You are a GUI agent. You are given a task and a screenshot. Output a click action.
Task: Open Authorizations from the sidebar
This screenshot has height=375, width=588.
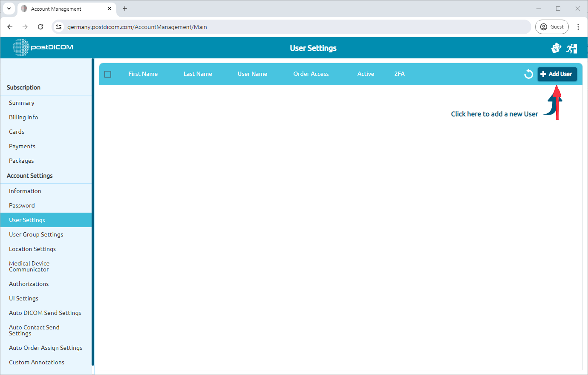click(29, 284)
